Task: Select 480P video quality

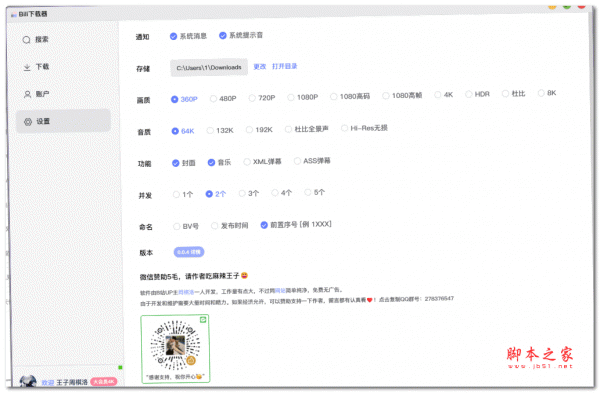Action: pyautogui.click(x=223, y=98)
